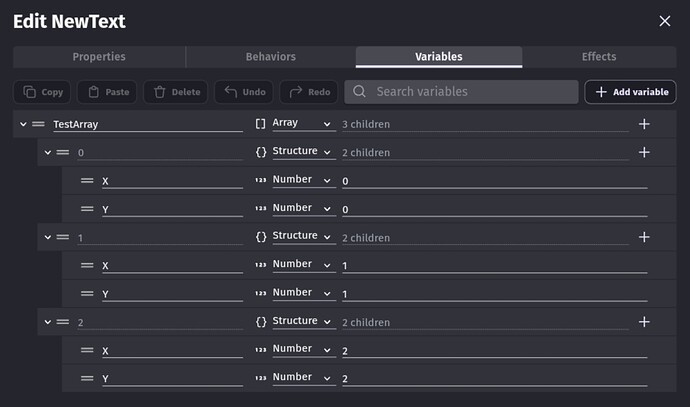690x407 pixels.
Task: Edit the Y name field in element 2
Action: [x=172, y=379]
